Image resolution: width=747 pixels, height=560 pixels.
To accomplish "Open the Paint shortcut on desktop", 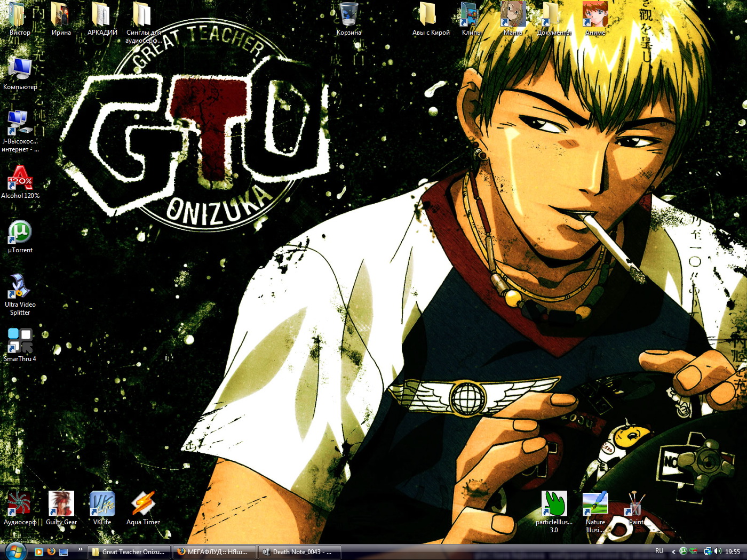I will point(636,508).
